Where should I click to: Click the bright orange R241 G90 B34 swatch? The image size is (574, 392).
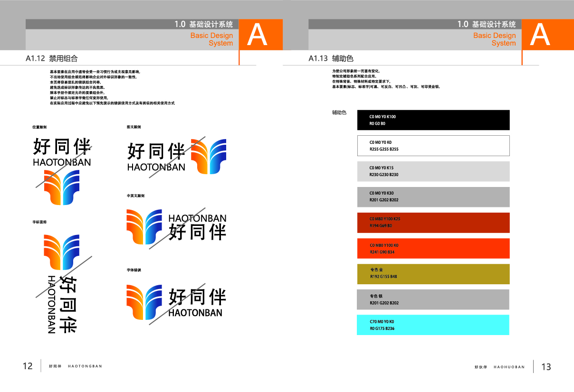(433, 248)
